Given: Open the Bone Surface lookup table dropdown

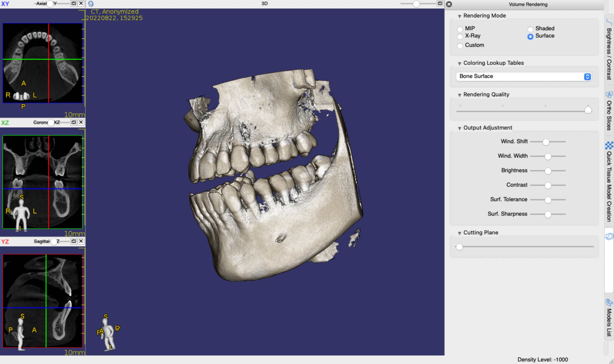Looking at the screenshot, I should (x=524, y=76).
